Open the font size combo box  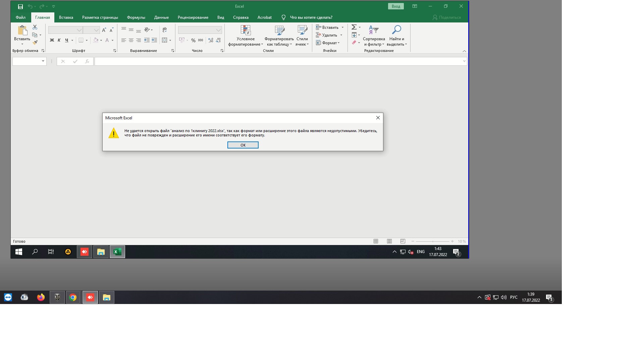tap(91, 30)
